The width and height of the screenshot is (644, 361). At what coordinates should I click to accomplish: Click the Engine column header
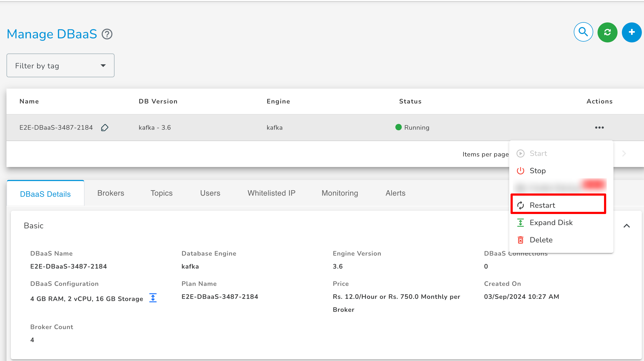click(x=278, y=101)
